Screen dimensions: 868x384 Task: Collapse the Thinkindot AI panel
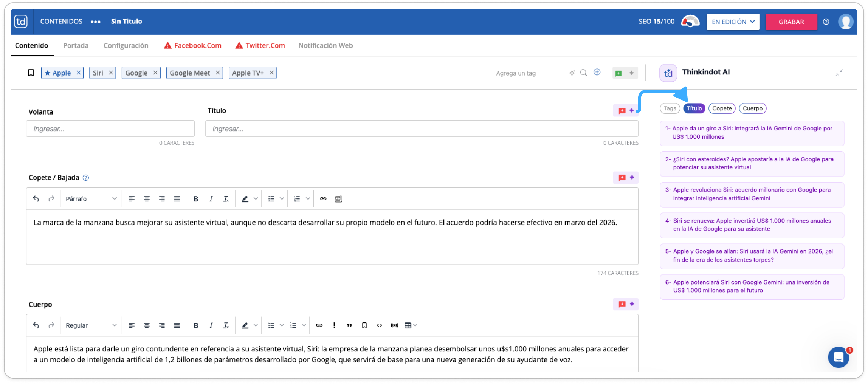(x=839, y=73)
